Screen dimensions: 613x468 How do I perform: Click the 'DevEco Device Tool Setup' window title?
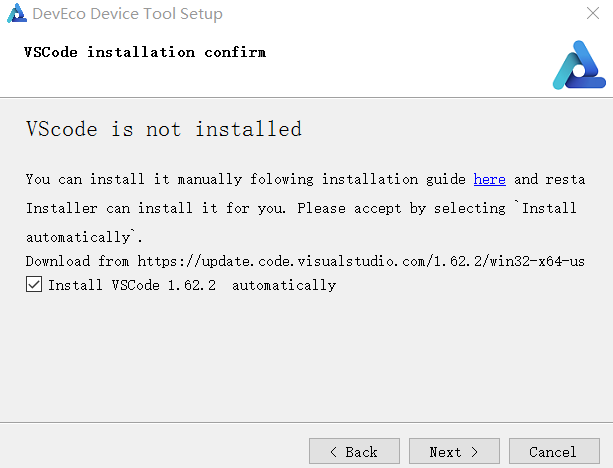[x=127, y=15]
